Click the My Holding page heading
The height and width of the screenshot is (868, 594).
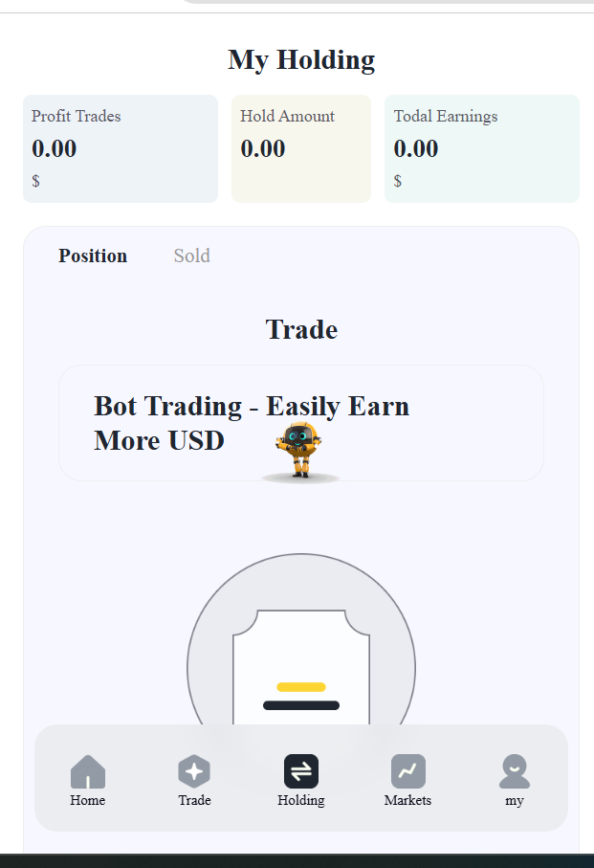(x=301, y=59)
